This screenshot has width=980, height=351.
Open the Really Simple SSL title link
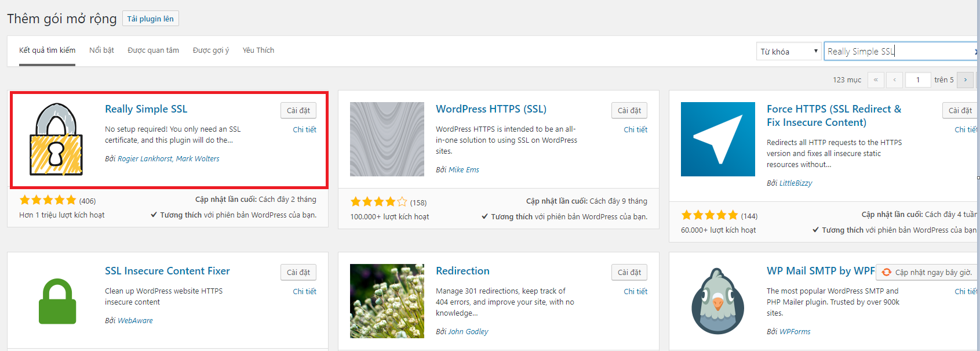(x=146, y=109)
